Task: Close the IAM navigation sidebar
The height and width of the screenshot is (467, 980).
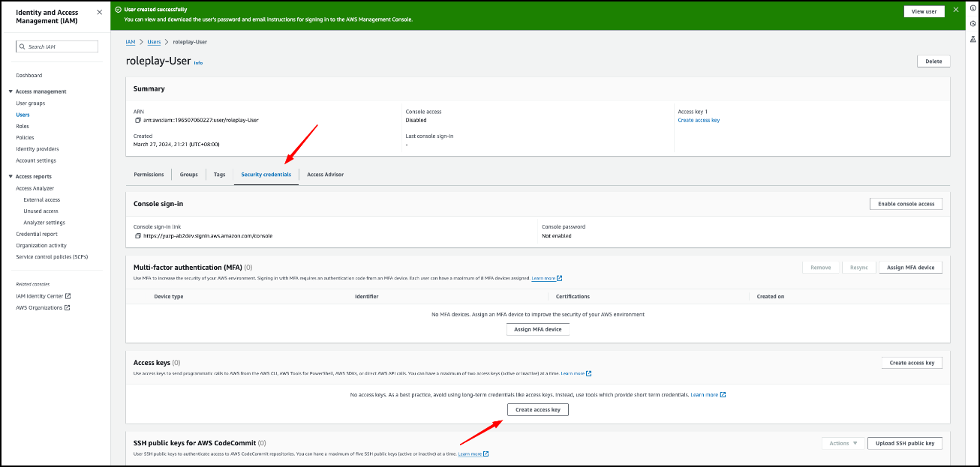Action: pyautogui.click(x=99, y=13)
